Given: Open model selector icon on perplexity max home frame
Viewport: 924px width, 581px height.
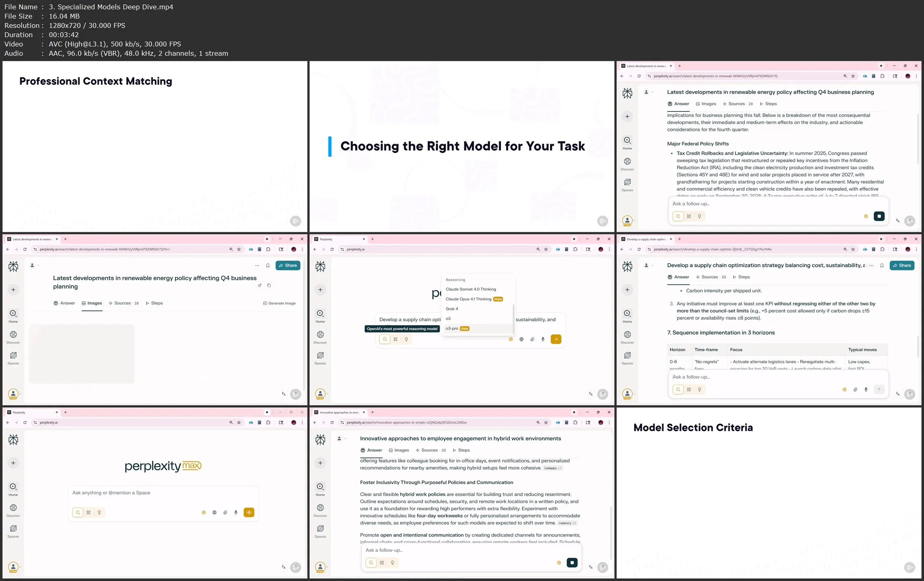Looking at the screenshot, I should pos(204,513).
